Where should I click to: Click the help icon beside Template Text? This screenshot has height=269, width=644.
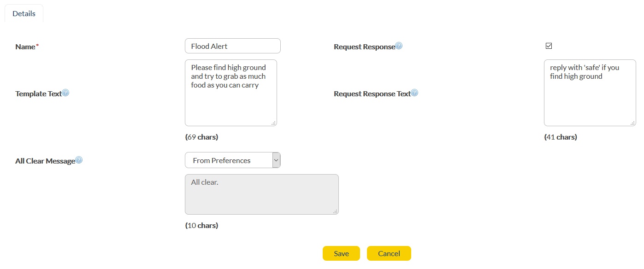click(65, 93)
